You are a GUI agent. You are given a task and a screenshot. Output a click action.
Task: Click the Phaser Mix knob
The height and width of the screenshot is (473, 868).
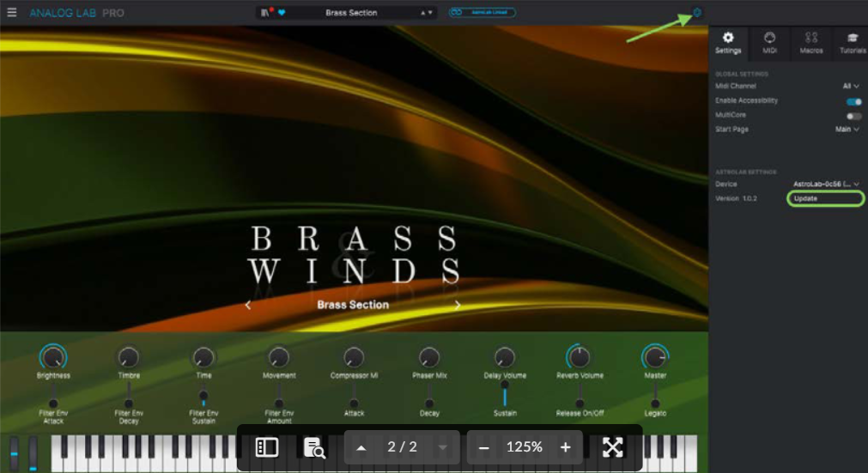tap(429, 357)
